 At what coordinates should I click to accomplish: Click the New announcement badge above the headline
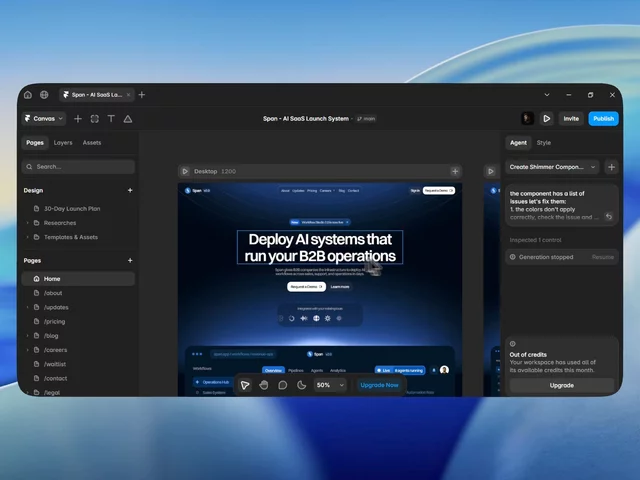tap(320, 222)
